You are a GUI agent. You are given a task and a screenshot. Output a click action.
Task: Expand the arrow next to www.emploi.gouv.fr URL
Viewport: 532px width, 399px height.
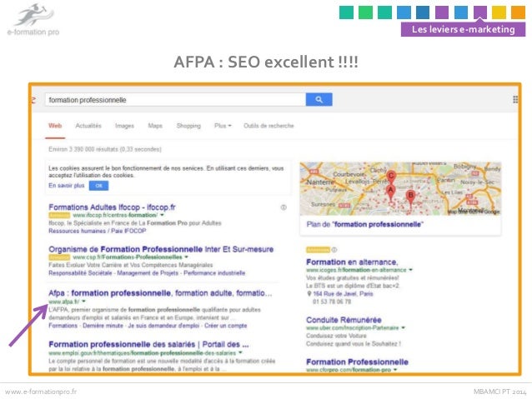240,353
